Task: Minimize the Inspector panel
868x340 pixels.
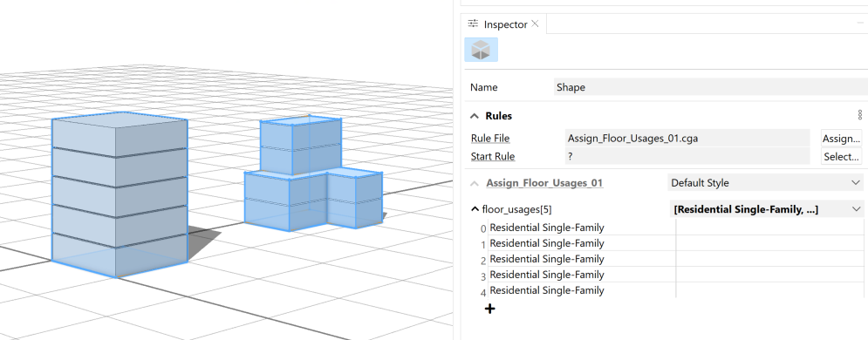Action: [861, 23]
